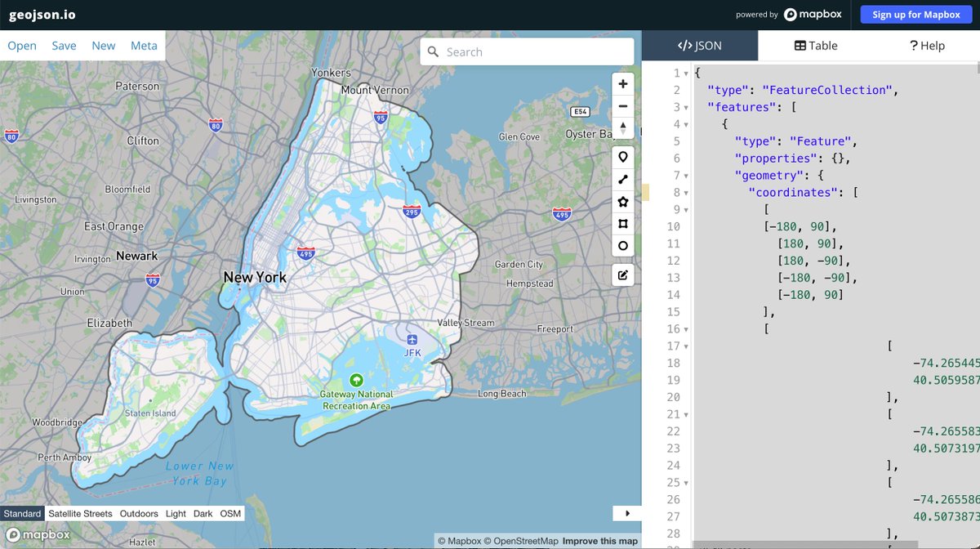Click Sign up for Mapbox button
Viewport: 980px width, 549px height.
pos(916,15)
